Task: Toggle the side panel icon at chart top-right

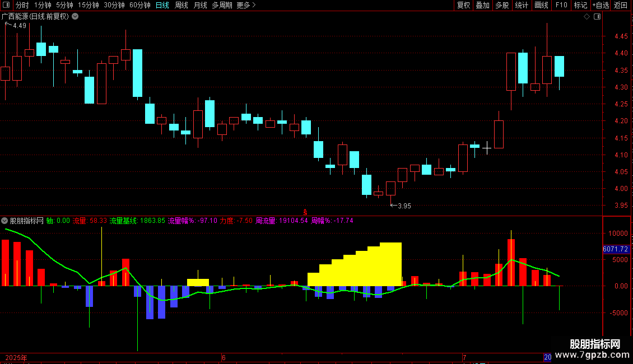Action: (597, 17)
